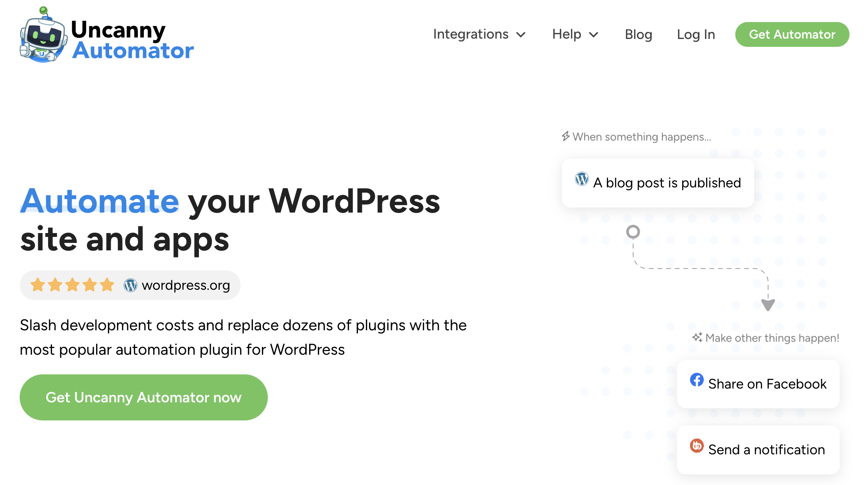
Task: Open the Help menu
Action: [575, 34]
